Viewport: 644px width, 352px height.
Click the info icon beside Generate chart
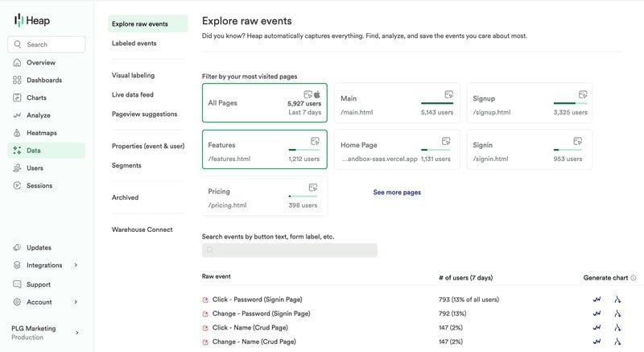coord(634,278)
